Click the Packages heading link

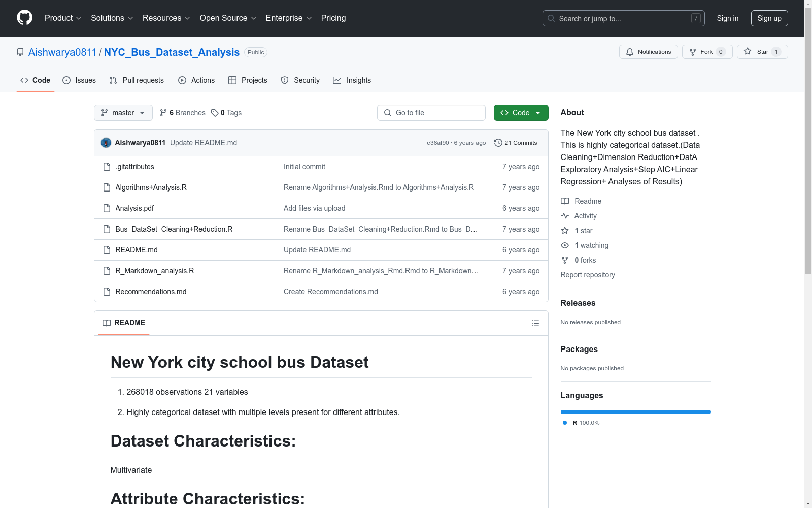point(579,349)
